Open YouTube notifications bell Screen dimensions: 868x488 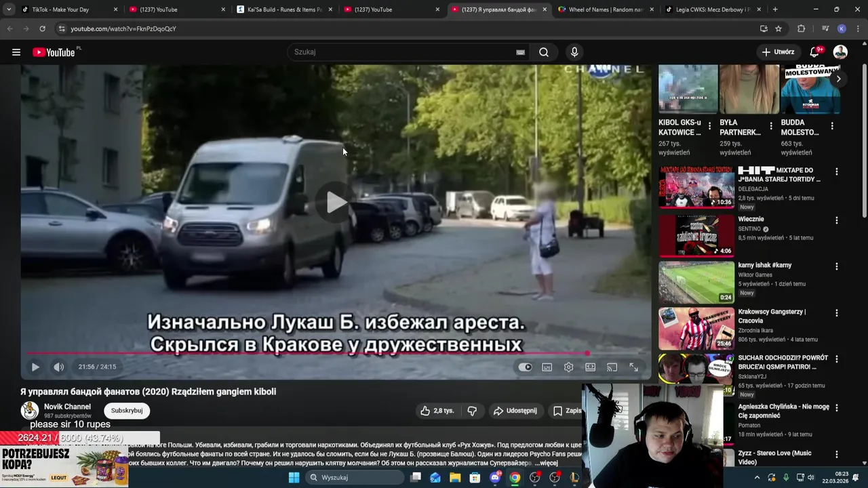point(815,52)
